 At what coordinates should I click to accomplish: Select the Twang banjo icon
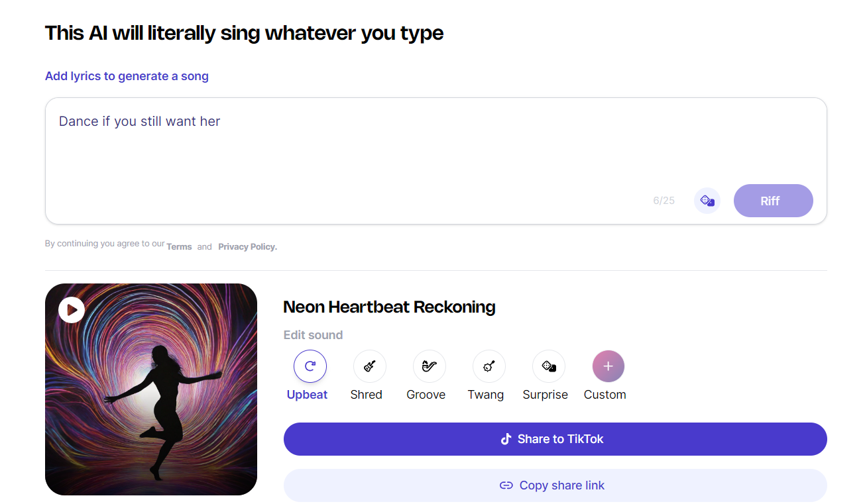(489, 366)
